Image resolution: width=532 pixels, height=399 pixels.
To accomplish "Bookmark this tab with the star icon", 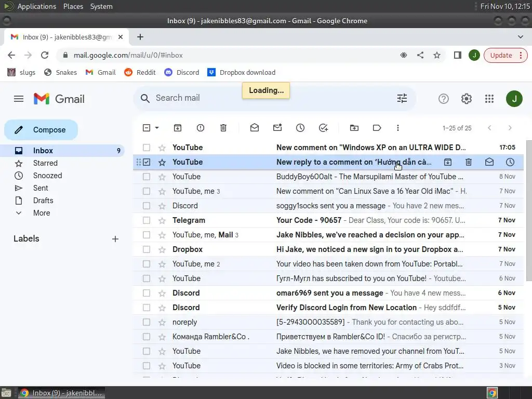I will click(437, 55).
